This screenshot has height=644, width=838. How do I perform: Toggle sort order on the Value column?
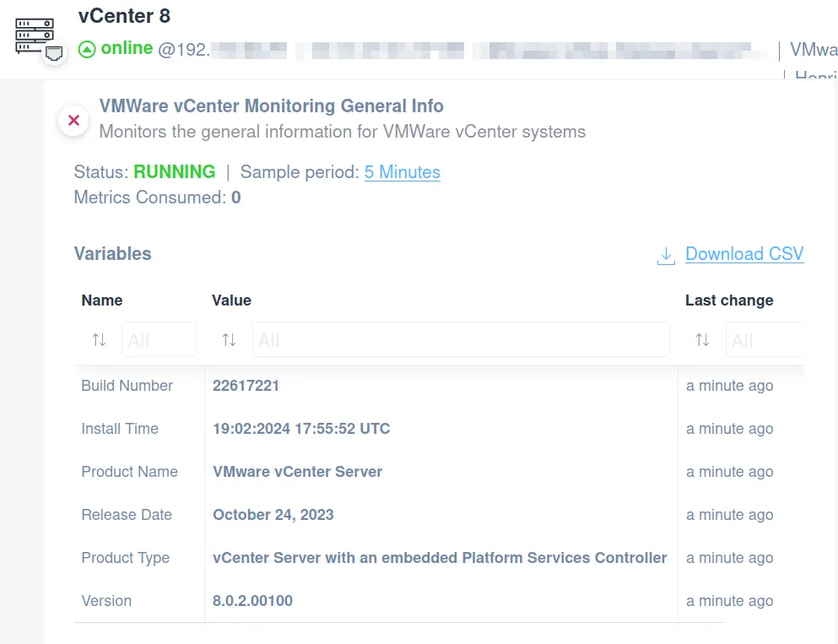(x=228, y=339)
